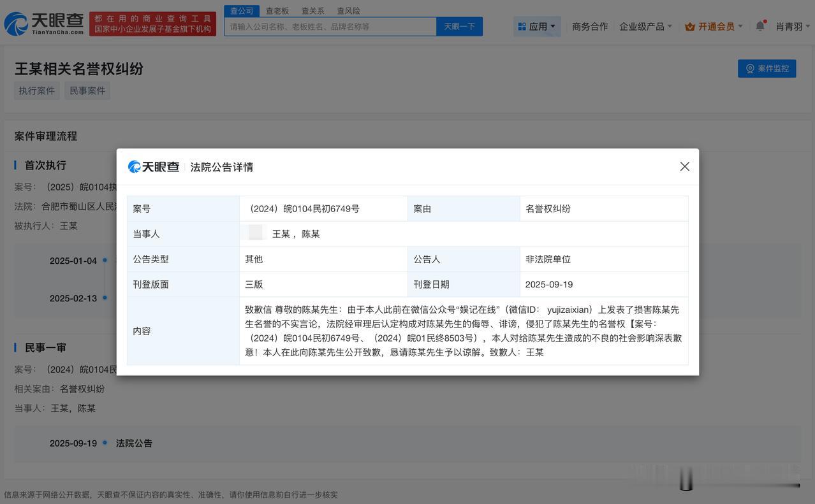Click the crown icon beside 开通会员
The width and height of the screenshot is (815, 504).
click(690, 27)
